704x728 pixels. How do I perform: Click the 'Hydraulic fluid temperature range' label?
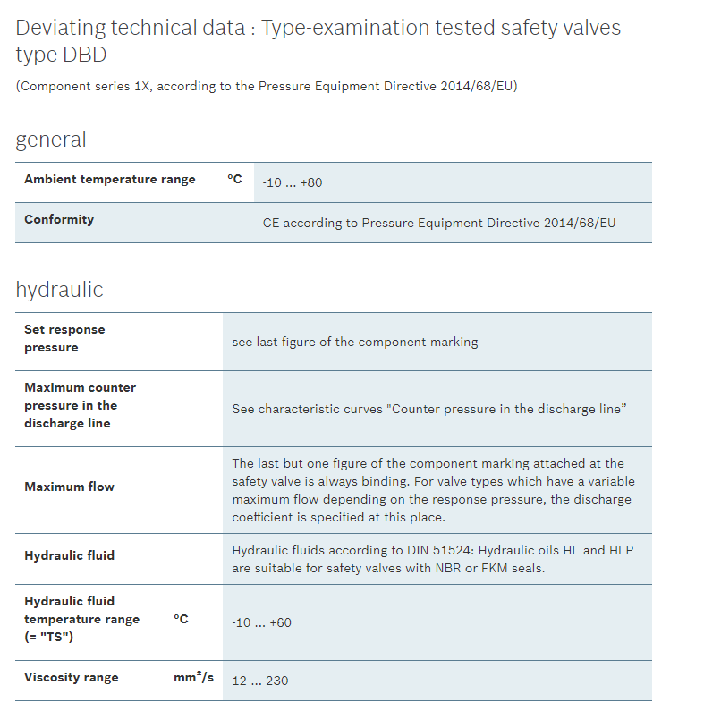[81, 619]
